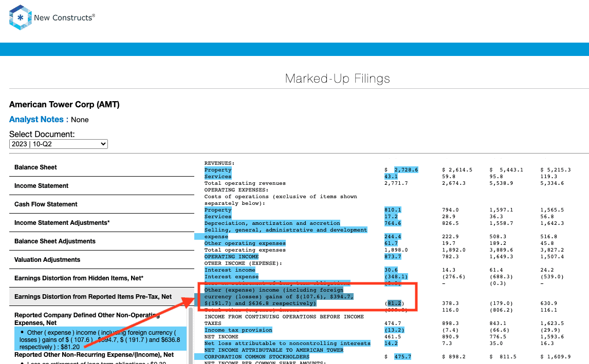Click the highlighted Interest income label
589x364 pixels.
click(230, 270)
